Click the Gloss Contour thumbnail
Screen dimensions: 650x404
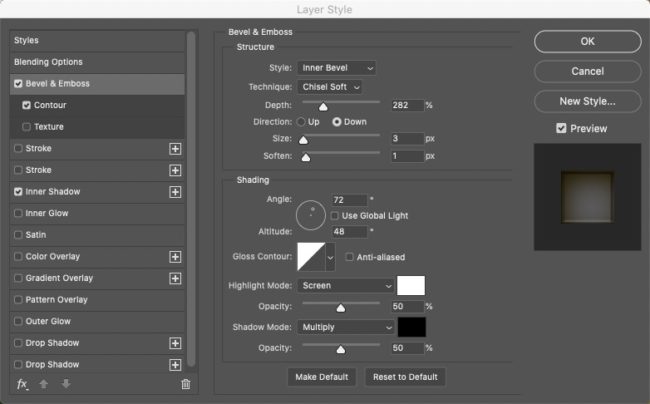pos(311,257)
